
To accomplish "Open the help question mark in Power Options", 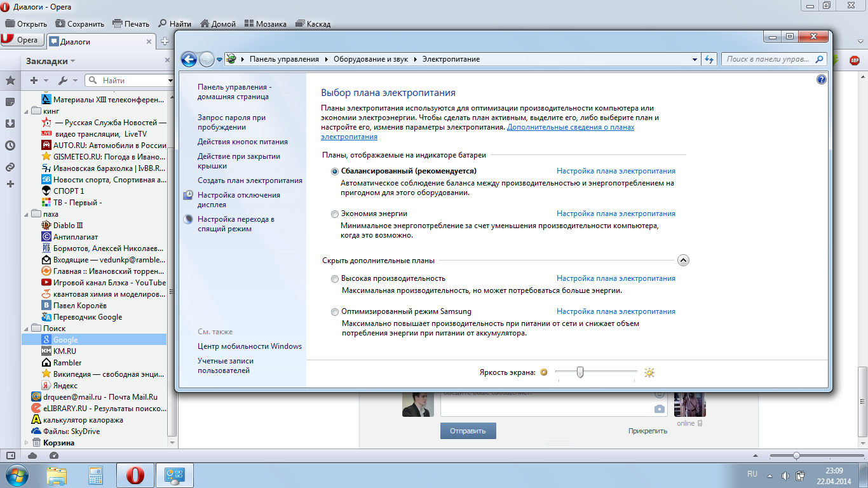I will click(821, 79).
